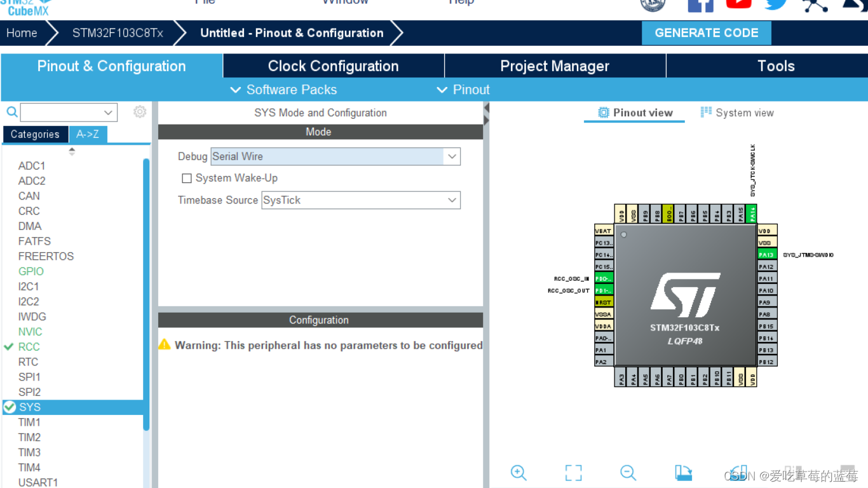The image size is (868, 488).
Task: Click pin PA0 on the left side
Action: 604,338
